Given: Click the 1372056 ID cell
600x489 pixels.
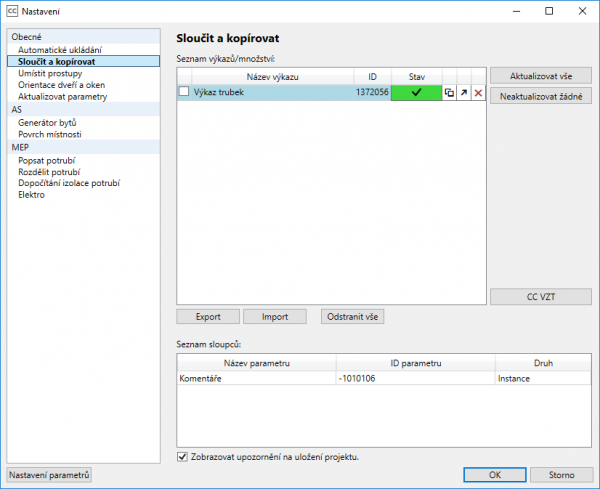Looking at the screenshot, I should 372,92.
